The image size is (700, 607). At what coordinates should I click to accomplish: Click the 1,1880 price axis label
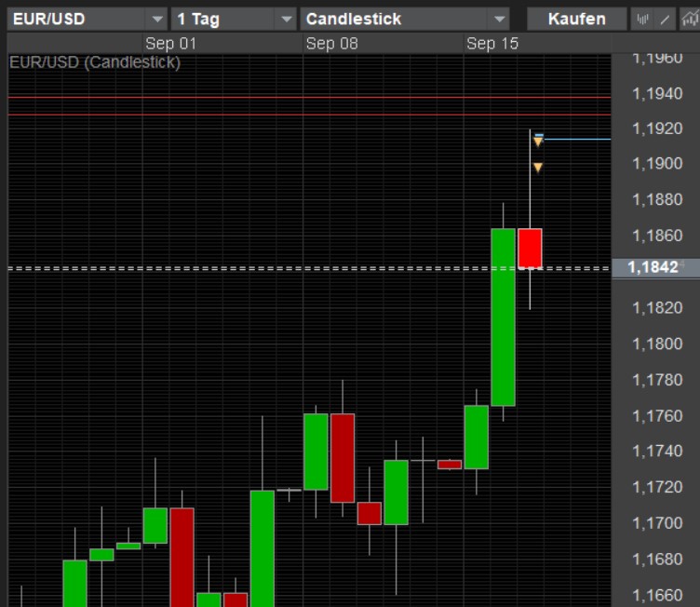(657, 199)
